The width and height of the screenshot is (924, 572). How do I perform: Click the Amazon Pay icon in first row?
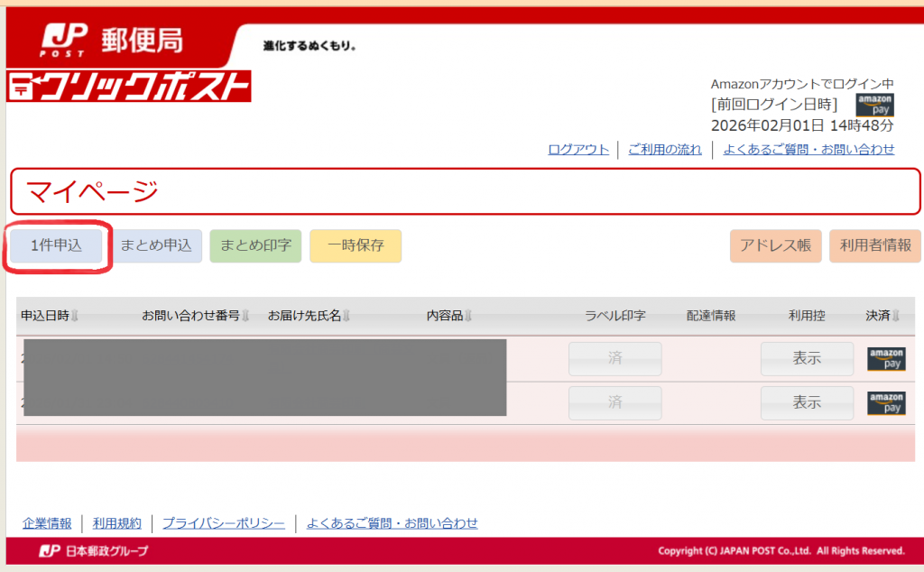point(886,359)
